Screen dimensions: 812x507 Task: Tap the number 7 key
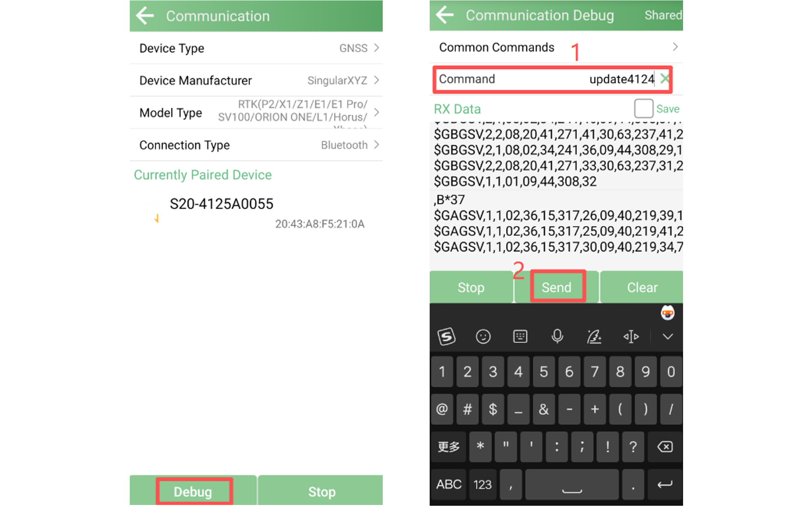point(595,372)
